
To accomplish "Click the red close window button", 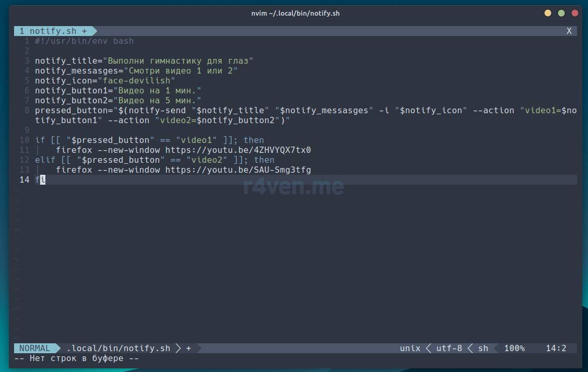I will pos(575,13).
